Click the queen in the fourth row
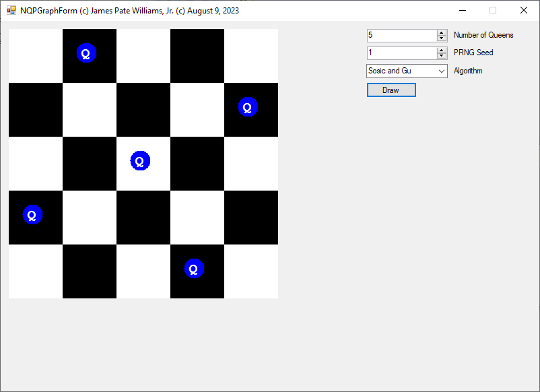Image resolution: width=540 pixels, height=392 pixels. click(x=32, y=215)
